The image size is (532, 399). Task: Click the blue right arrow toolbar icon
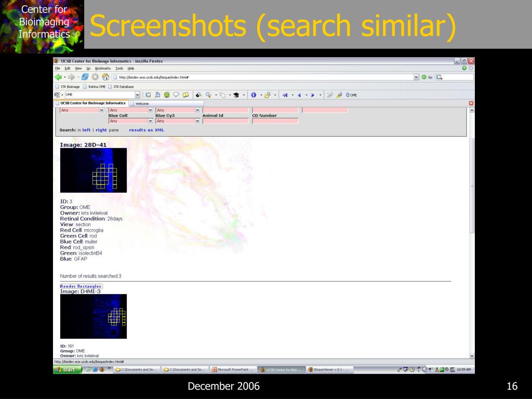pyautogui.click(x=313, y=95)
